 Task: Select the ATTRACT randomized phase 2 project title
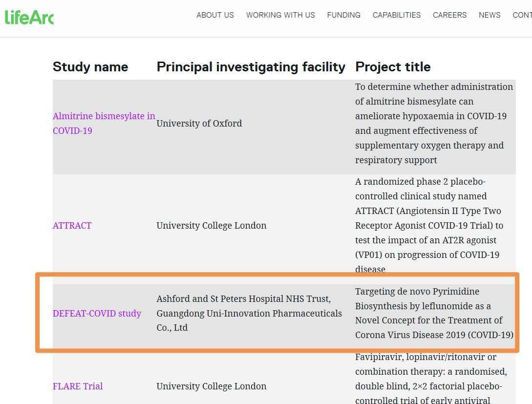click(x=429, y=226)
